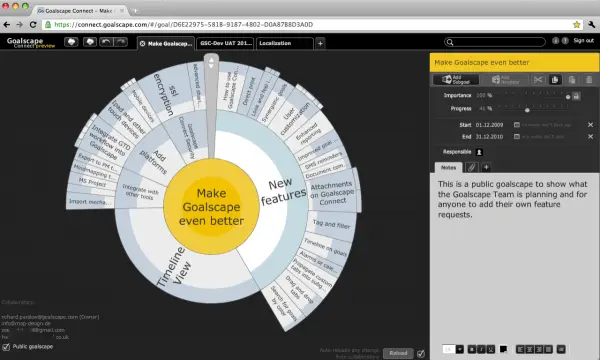The height and width of the screenshot is (360, 600).
Task: Delete the goal using the trash icon
Action: (x=589, y=80)
